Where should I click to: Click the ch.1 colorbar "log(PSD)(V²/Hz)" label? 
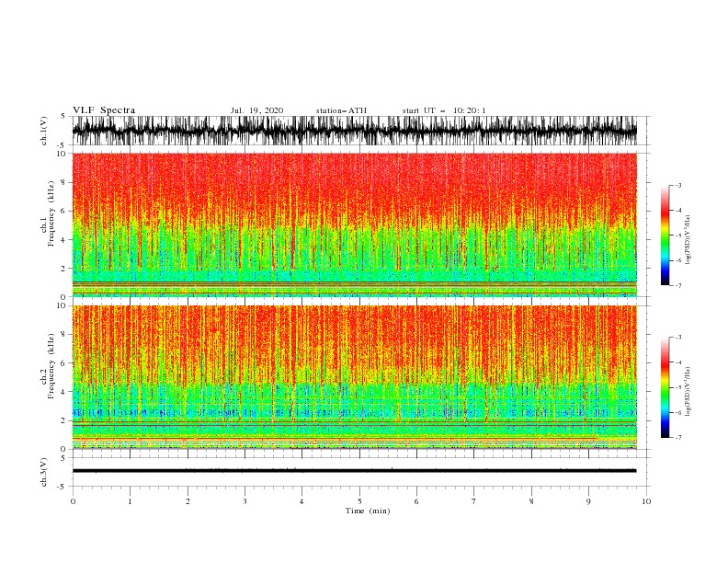pyautogui.click(x=688, y=240)
